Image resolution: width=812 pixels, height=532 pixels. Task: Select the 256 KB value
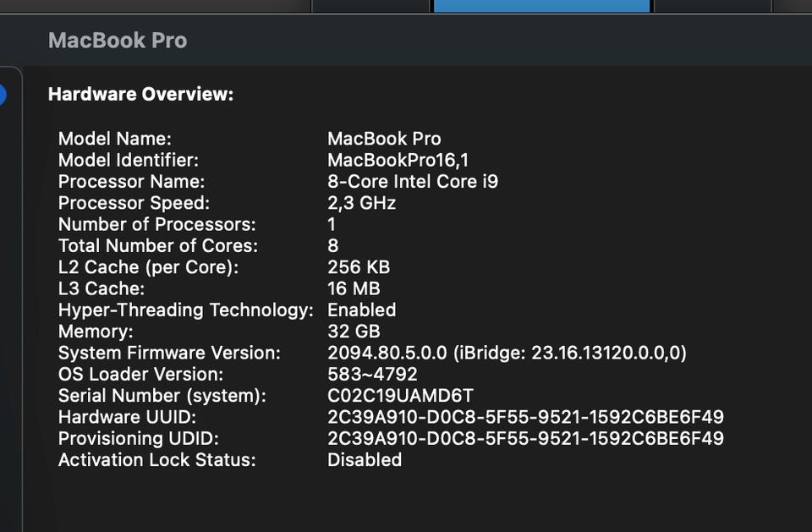click(x=359, y=267)
